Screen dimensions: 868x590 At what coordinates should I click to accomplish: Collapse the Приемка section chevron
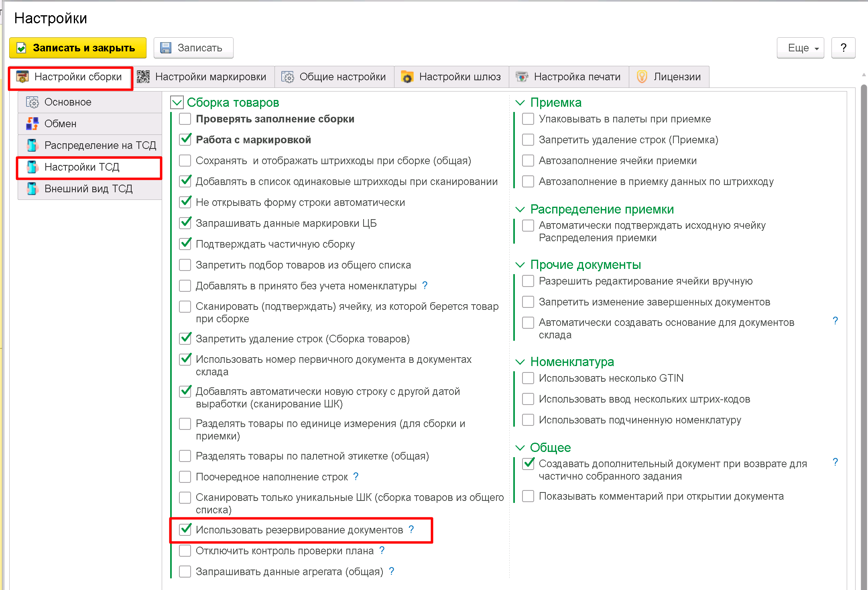point(520,103)
